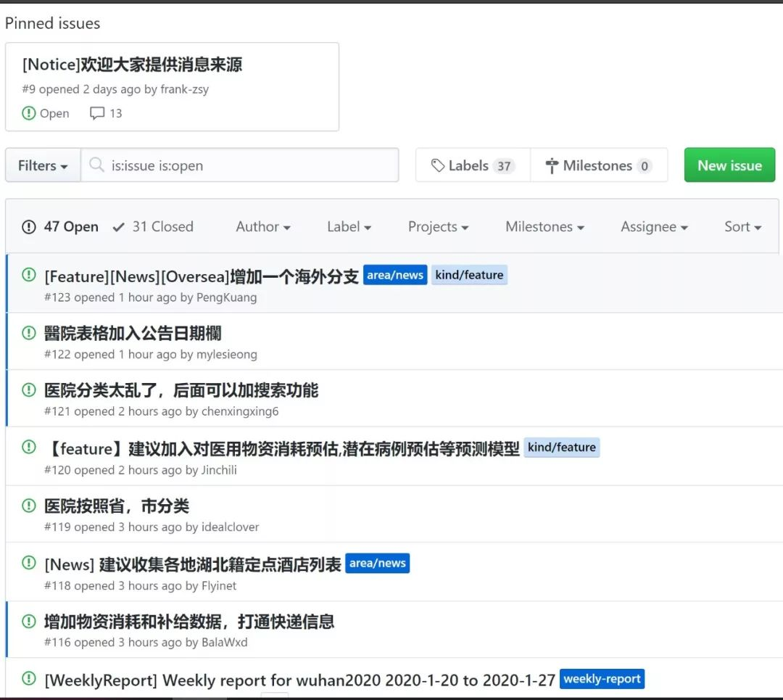The image size is (783, 700).
Task: Click the Pinned issues heading
Action: tap(52, 23)
